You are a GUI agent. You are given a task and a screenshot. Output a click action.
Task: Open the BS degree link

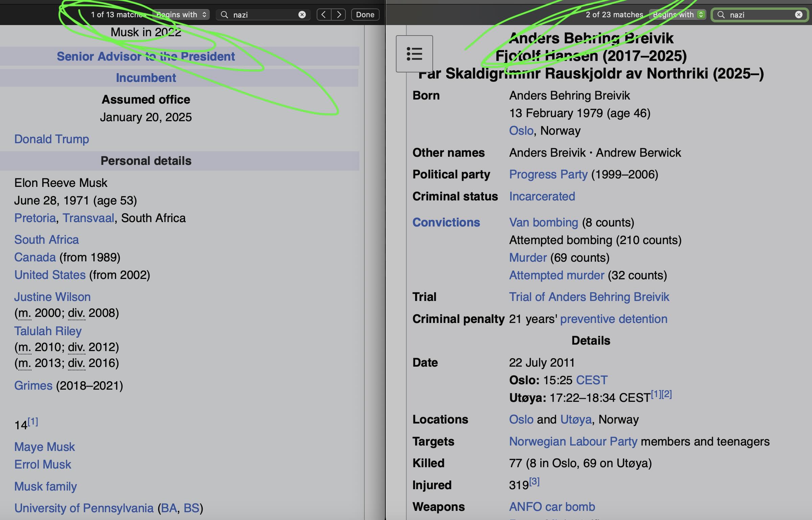click(x=191, y=508)
